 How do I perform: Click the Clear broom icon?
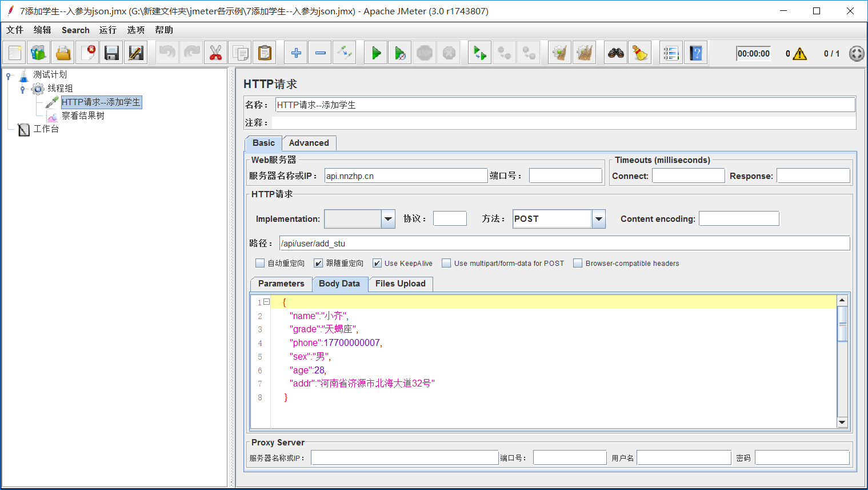[x=559, y=53]
